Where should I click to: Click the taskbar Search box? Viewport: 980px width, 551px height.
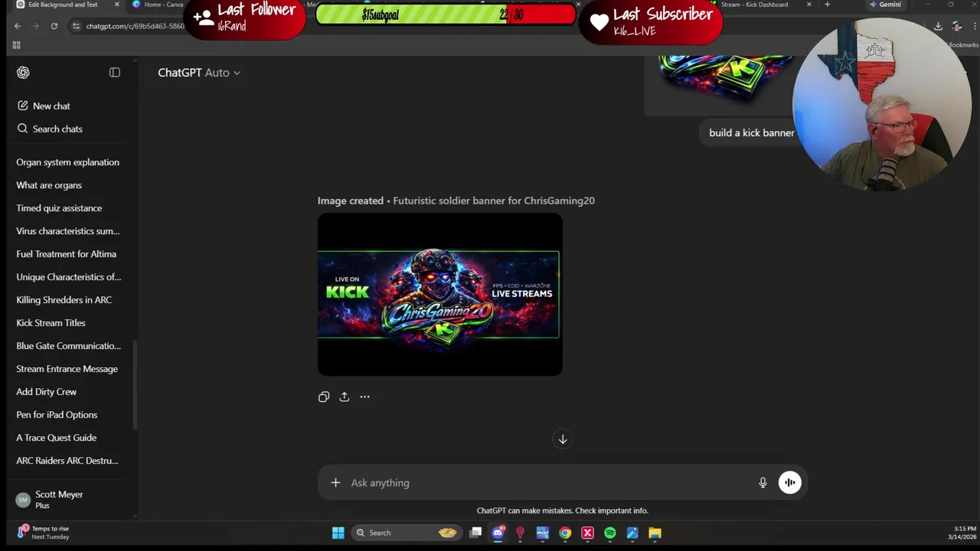point(406,533)
